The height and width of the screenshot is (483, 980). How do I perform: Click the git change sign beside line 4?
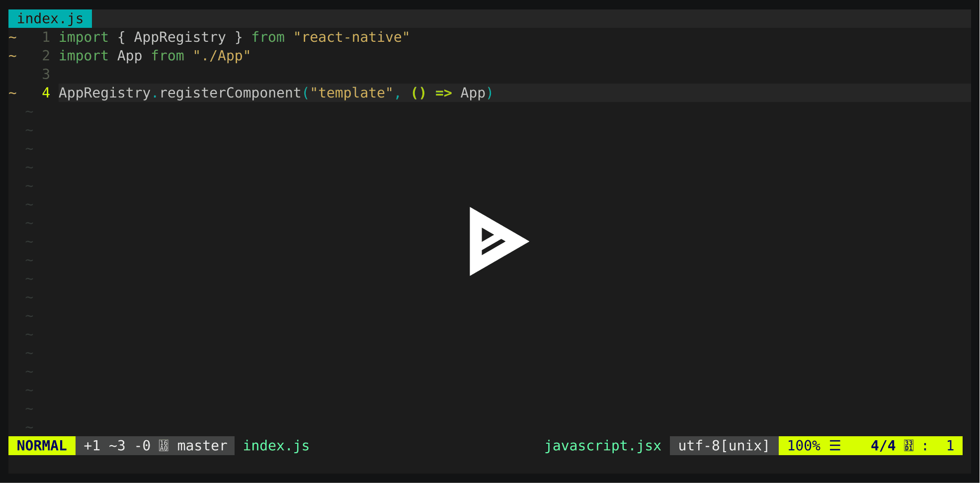(x=13, y=93)
